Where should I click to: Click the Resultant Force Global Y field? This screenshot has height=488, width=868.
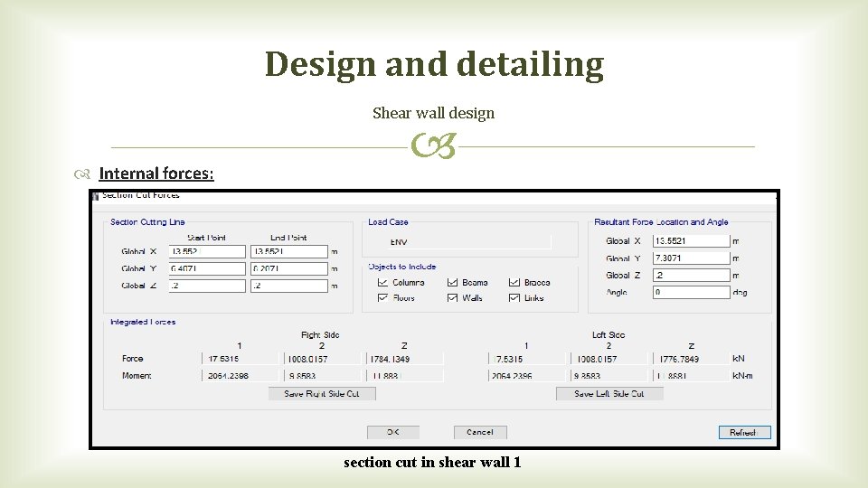(x=692, y=258)
